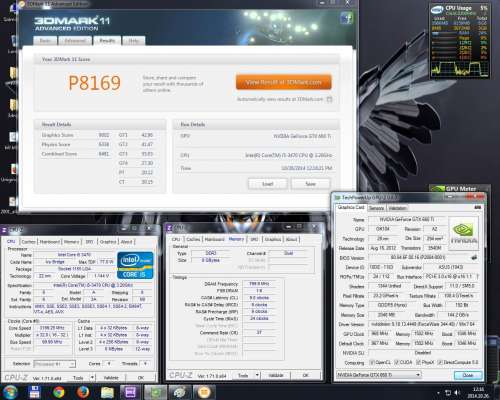The image size is (500, 400).
Task: Click the Intel Core i5 logo badge
Action: click(135, 265)
